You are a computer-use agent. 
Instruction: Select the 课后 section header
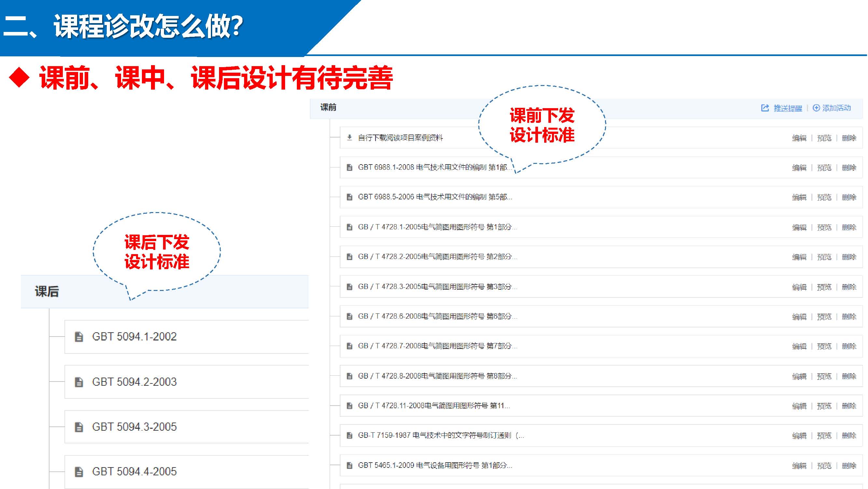47,291
